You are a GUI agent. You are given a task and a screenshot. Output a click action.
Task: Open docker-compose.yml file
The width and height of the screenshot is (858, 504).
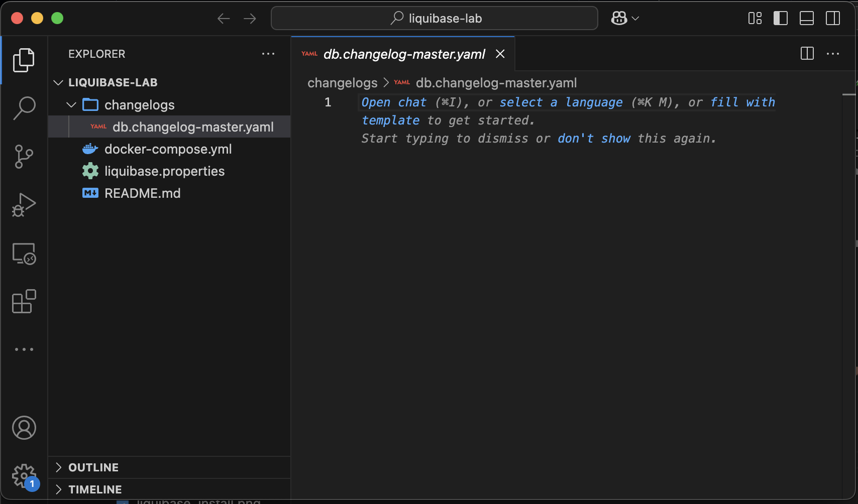pos(169,149)
